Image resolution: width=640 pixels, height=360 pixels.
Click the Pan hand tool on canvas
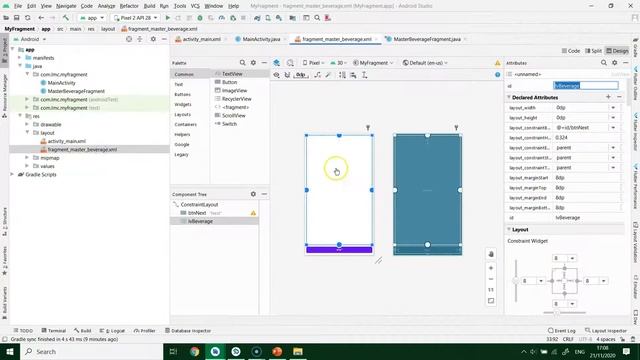click(491, 254)
